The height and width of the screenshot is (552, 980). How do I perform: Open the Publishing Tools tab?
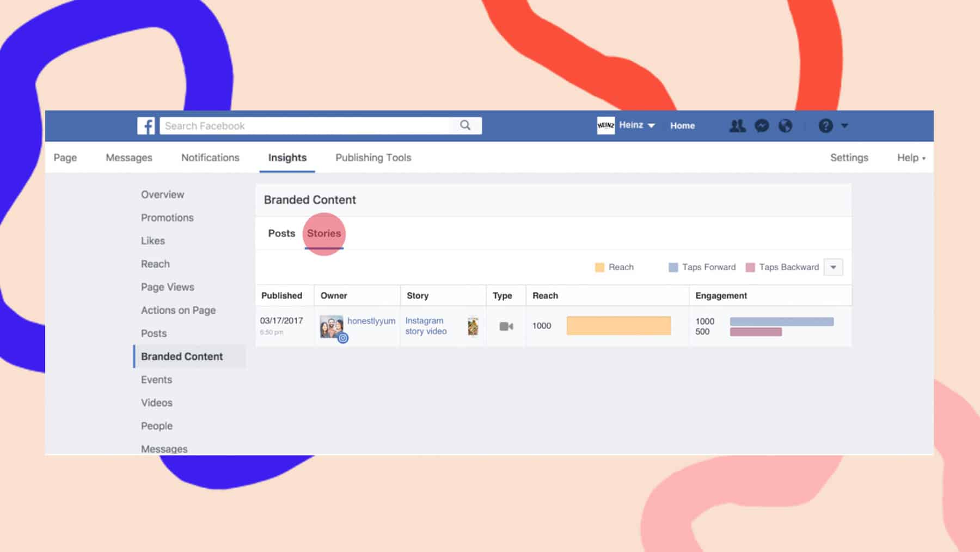click(373, 157)
